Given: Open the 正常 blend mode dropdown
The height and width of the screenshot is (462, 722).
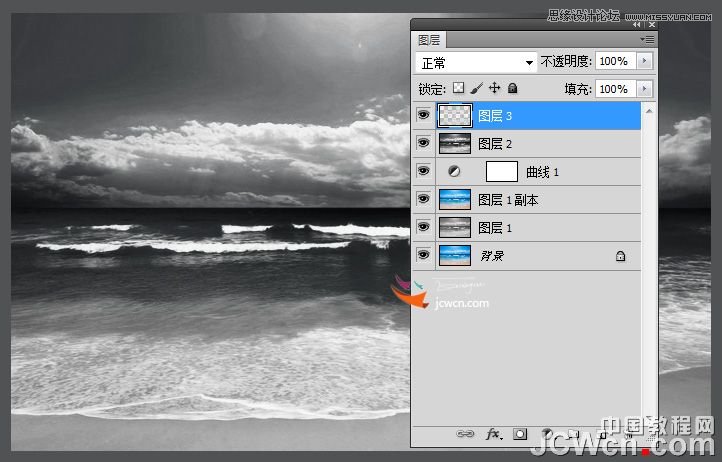Looking at the screenshot, I should [x=476, y=62].
